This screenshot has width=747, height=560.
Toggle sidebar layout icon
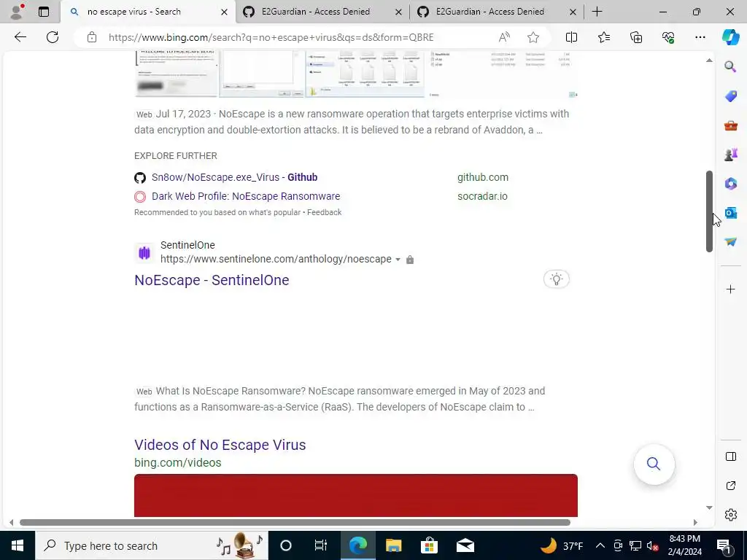730,456
